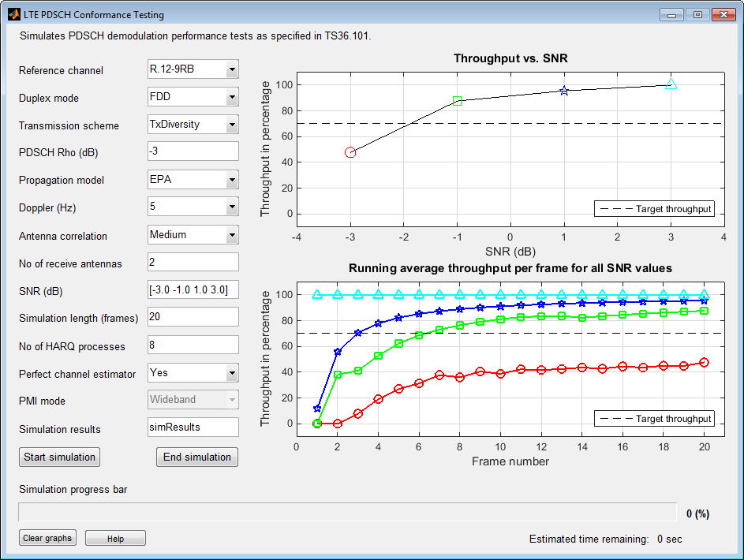744x560 pixels.
Task: Change the Antenna correlation Medium selection
Action: [x=193, y=235]
